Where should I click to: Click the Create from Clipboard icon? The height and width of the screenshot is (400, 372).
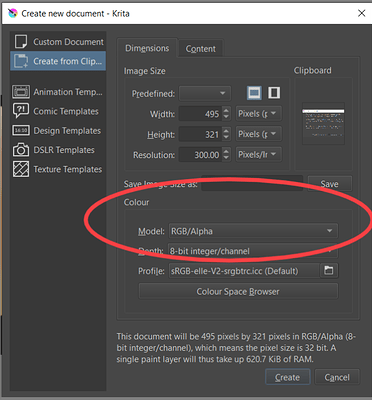pyautogui.click(x=21, y=61)
